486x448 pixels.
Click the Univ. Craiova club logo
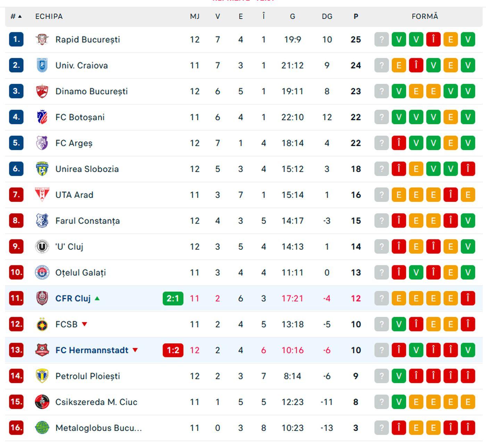click(x=42, y=65)
